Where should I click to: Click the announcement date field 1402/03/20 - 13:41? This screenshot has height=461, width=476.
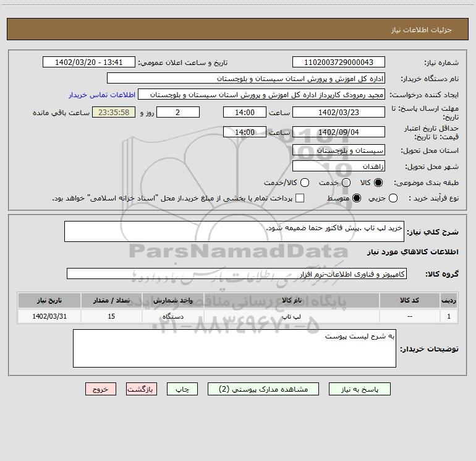(x=88, y=62)
